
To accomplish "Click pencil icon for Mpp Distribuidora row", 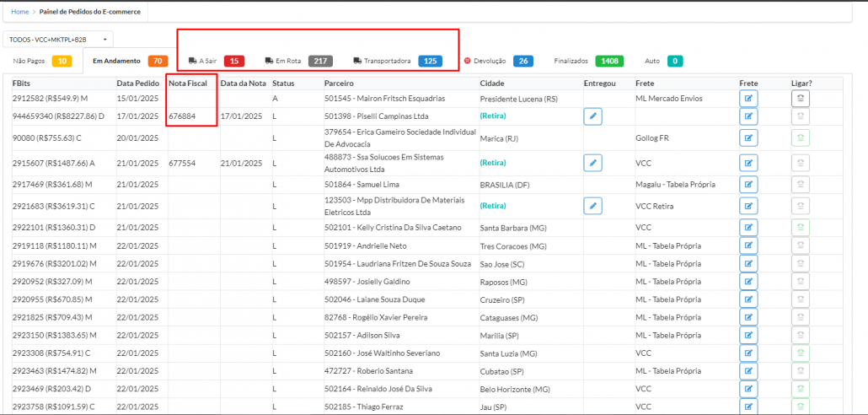I will click(x=592, y=205).
